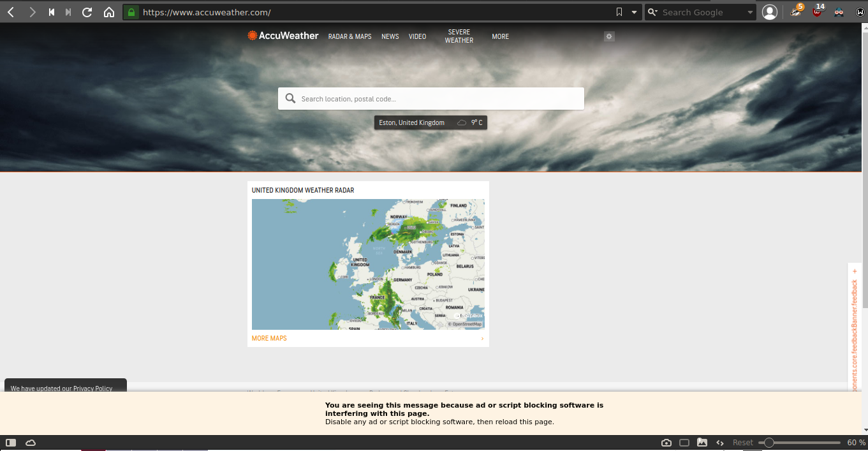Click the United Kingdom Weather Radar heading
This screenshot has width=868, height=451.
[x=303, y=190]
